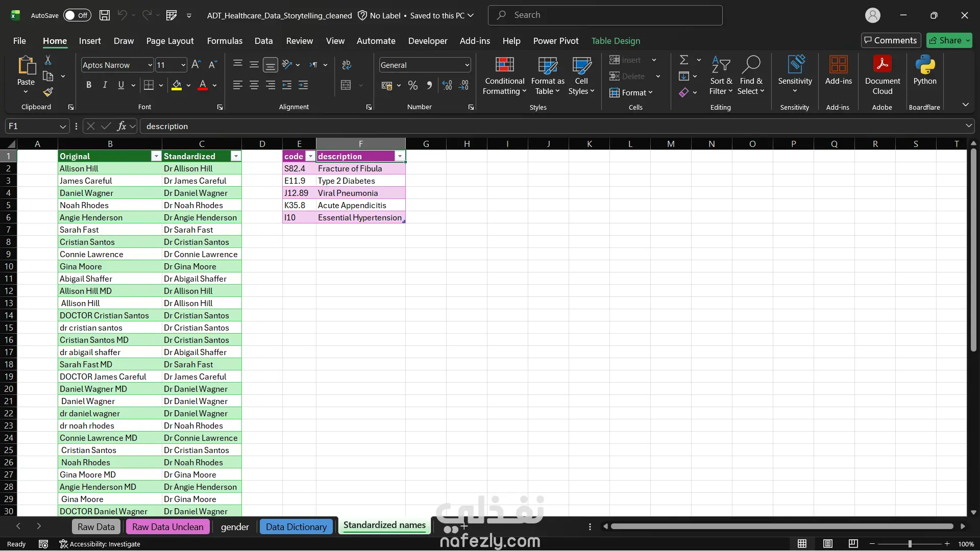Click Increase Decimal icon

447,86
